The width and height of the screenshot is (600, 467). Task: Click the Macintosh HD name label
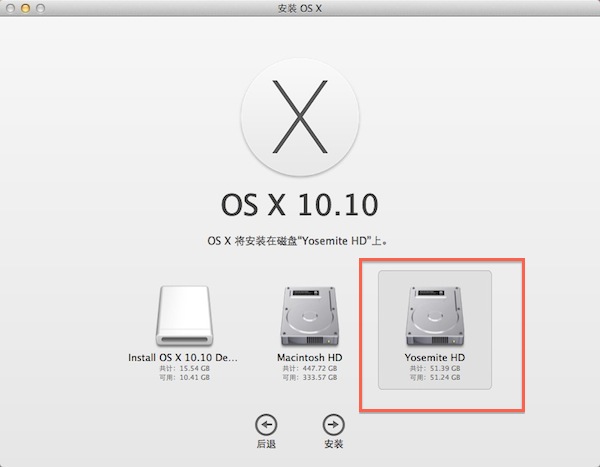click(310, 358)
